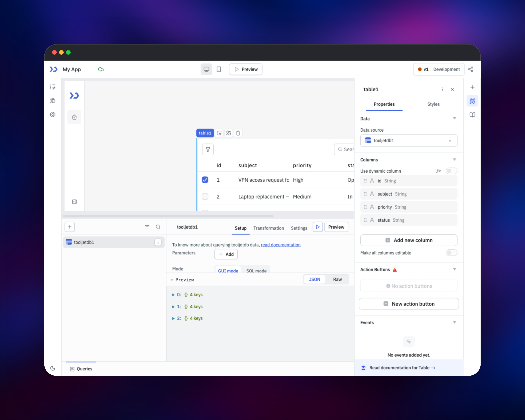Open the component properties icon in right rail
This screenshot has height=420, width=525.
tap(472, 101)
